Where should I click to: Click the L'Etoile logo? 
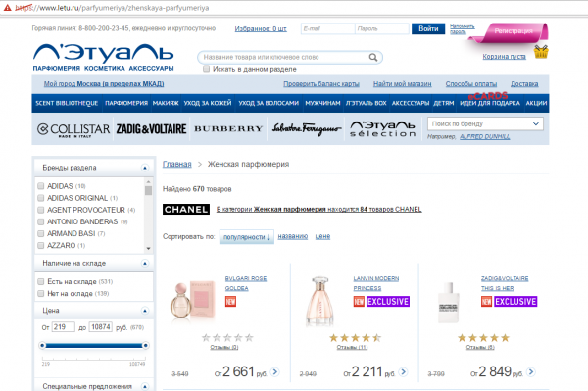click(103, 57)
